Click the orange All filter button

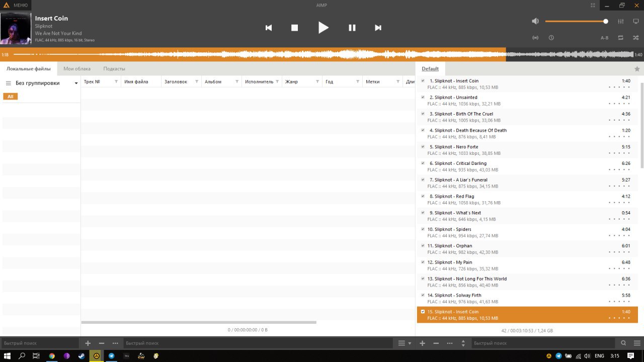[10, 97]
